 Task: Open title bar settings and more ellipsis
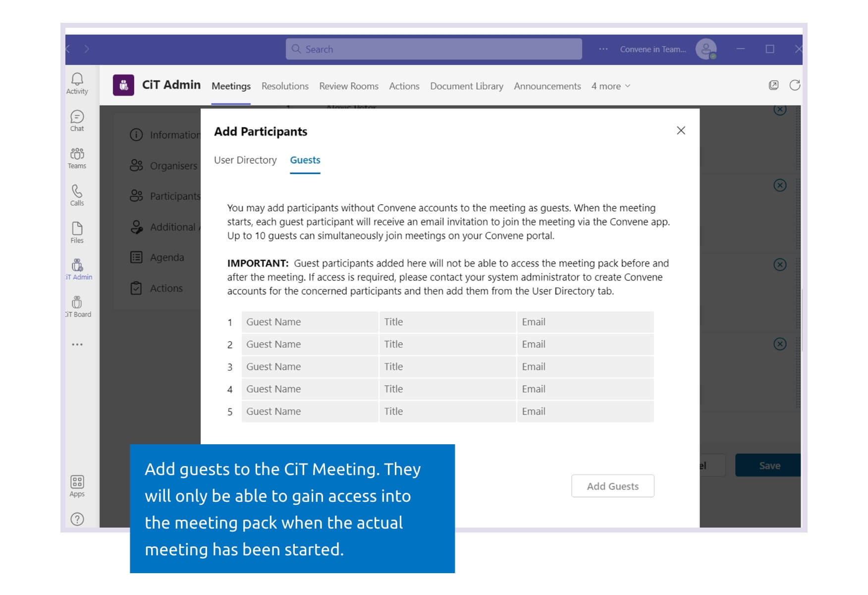[603, 49]
